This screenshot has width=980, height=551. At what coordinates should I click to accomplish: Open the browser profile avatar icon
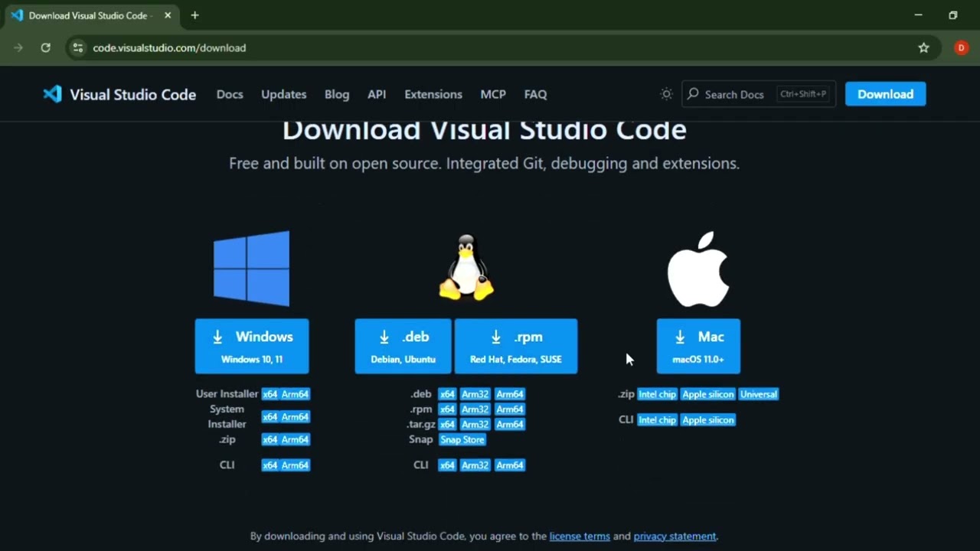pyautogui.click(x=961, y=47)
